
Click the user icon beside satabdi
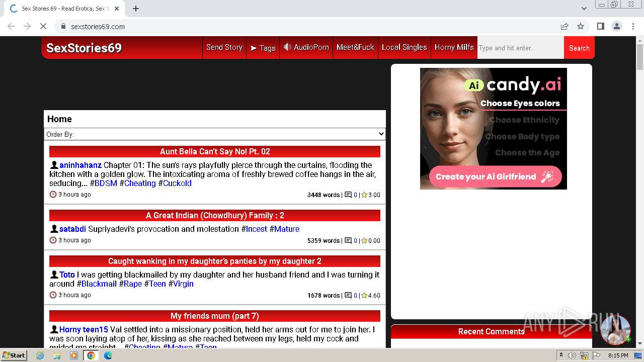click(54, 229)
